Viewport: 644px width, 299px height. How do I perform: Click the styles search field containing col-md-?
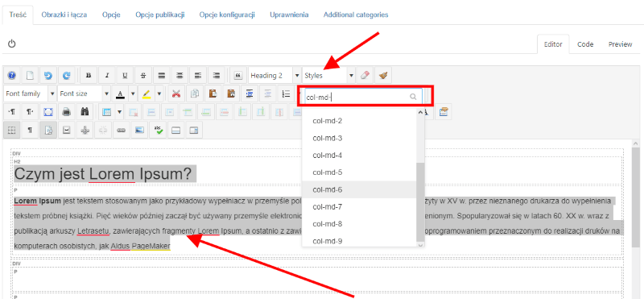click(x=363, y=97)
